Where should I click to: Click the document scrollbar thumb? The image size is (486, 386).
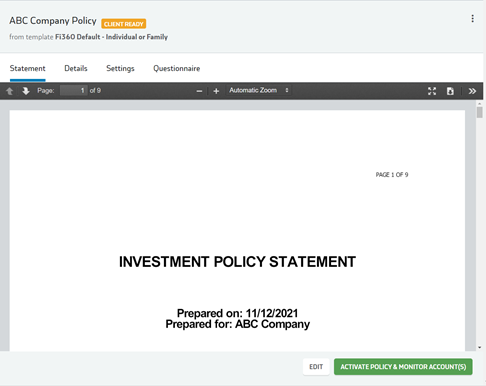pos(479,112)
